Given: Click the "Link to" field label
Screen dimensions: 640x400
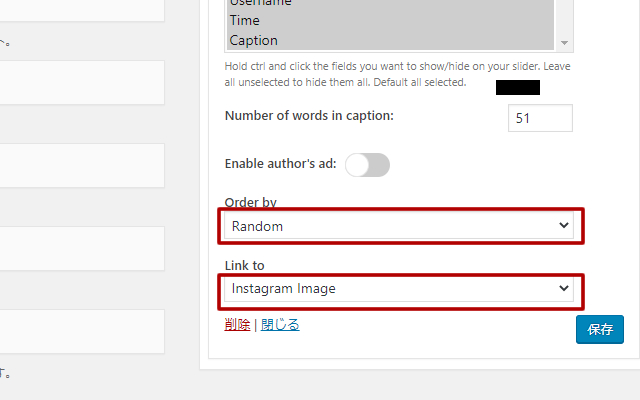Looking at the screenshot, I should click(x=244, y=266).
